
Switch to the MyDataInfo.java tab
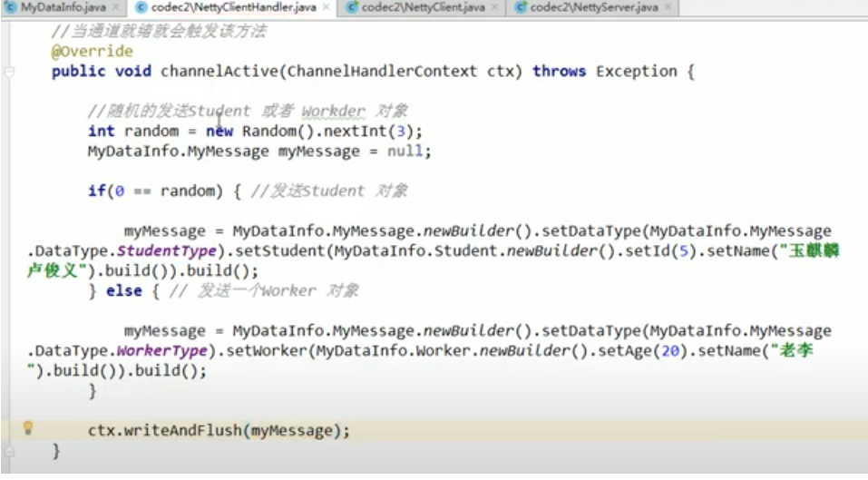point(63,7)
